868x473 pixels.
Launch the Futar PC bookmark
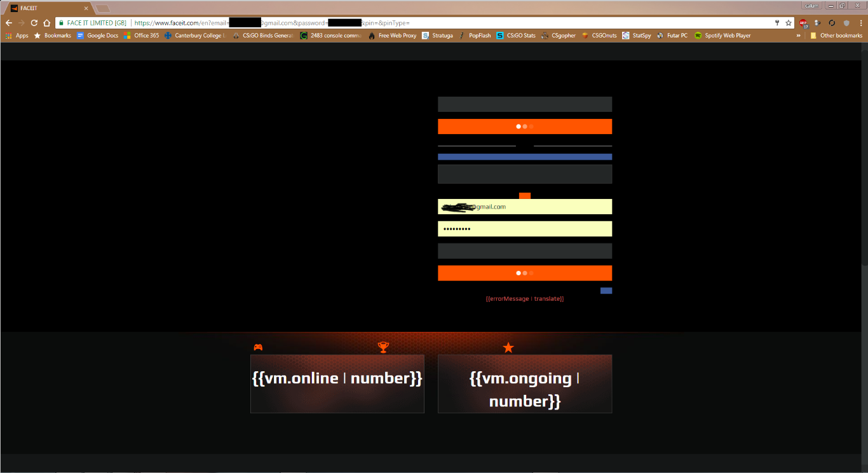point(672,36)
